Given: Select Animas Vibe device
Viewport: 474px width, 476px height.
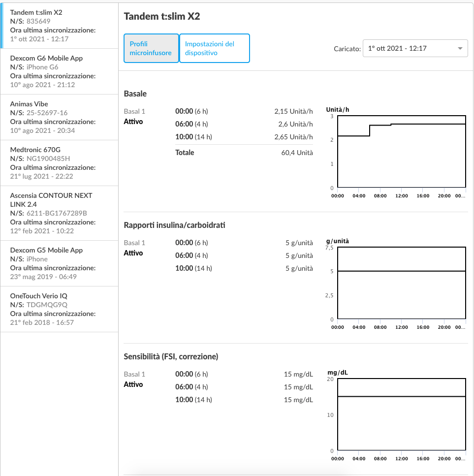Looking at the screenshot, I should [60, 118].
